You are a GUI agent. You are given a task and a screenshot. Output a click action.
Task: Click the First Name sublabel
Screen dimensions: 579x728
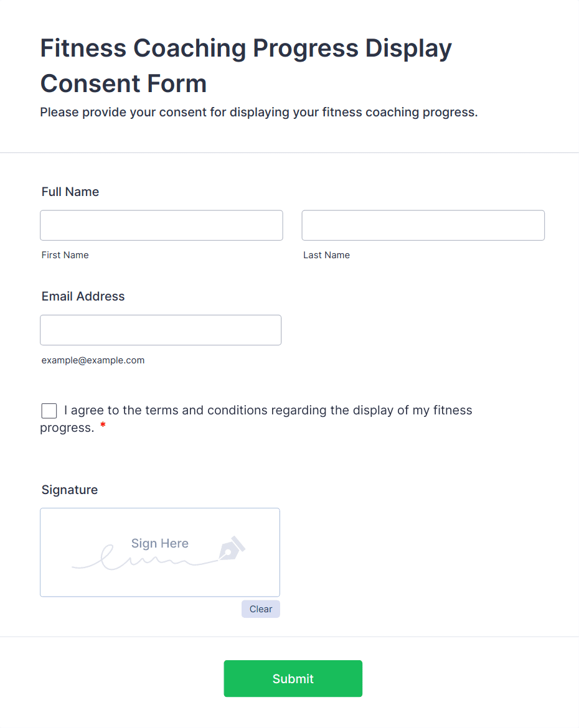(x=65, y=255)
